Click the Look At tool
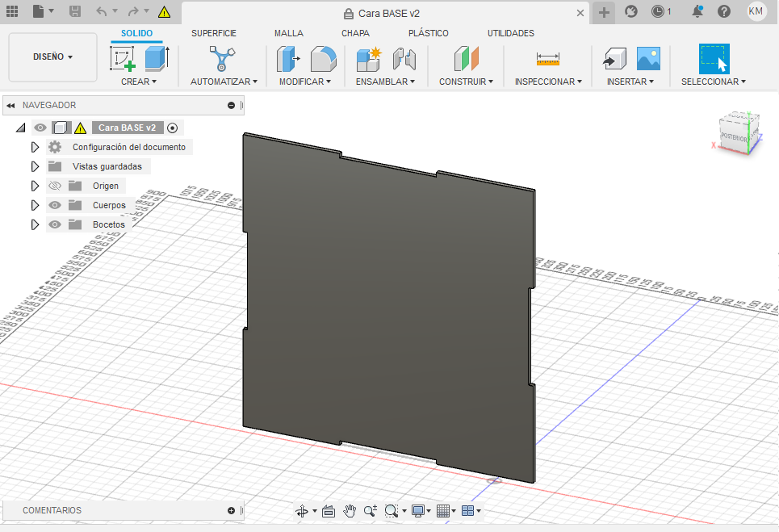This screenshot has height=532, width=779. pos(329,511)
